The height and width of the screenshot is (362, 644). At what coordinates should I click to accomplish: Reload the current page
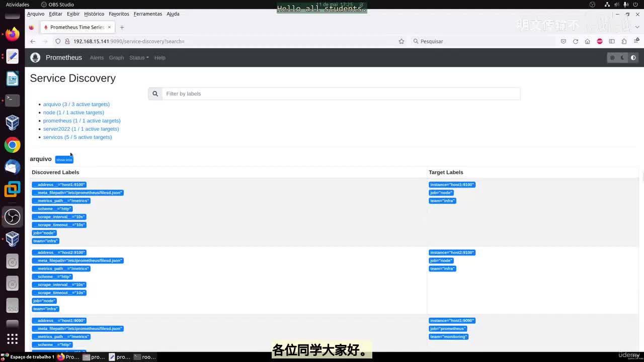tap(576, 41)
